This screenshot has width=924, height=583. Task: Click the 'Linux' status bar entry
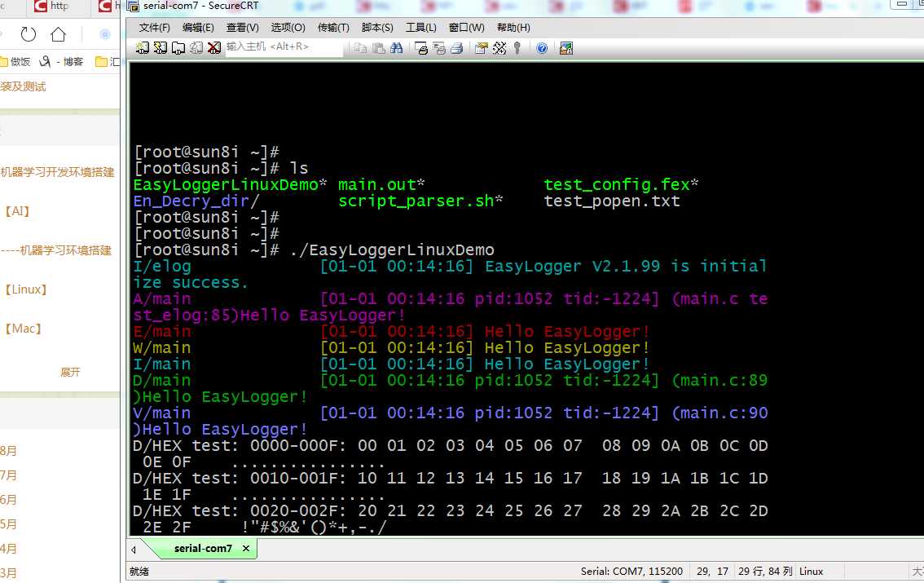click(811, 572)
